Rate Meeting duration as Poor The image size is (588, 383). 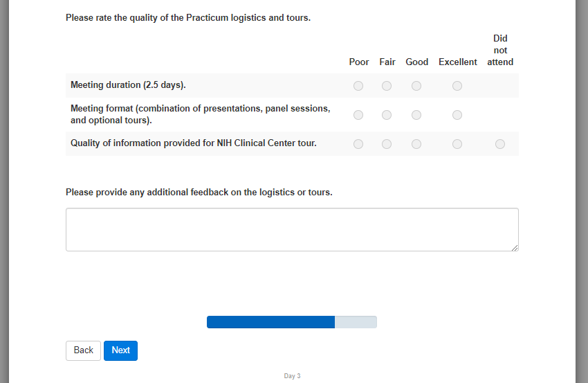(358, 86)
